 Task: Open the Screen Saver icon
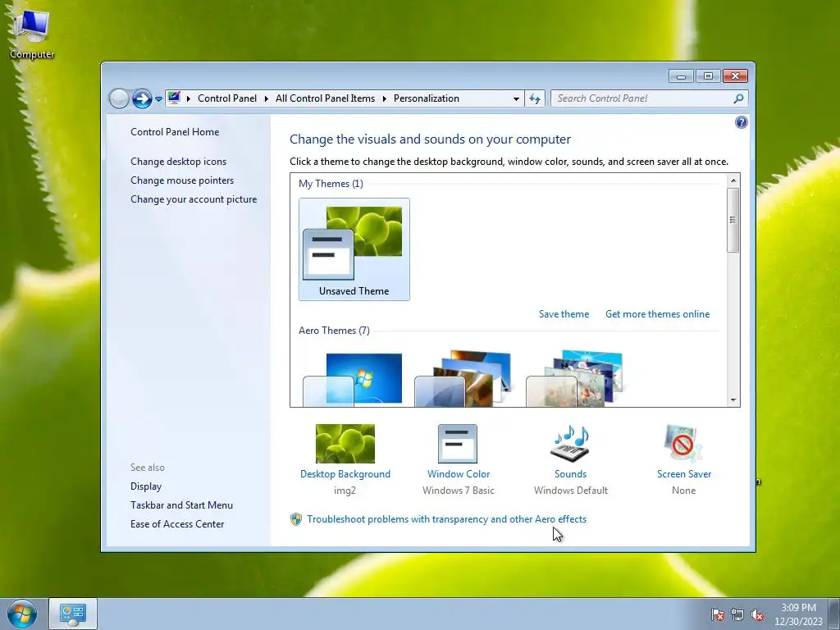pos(683,444)
